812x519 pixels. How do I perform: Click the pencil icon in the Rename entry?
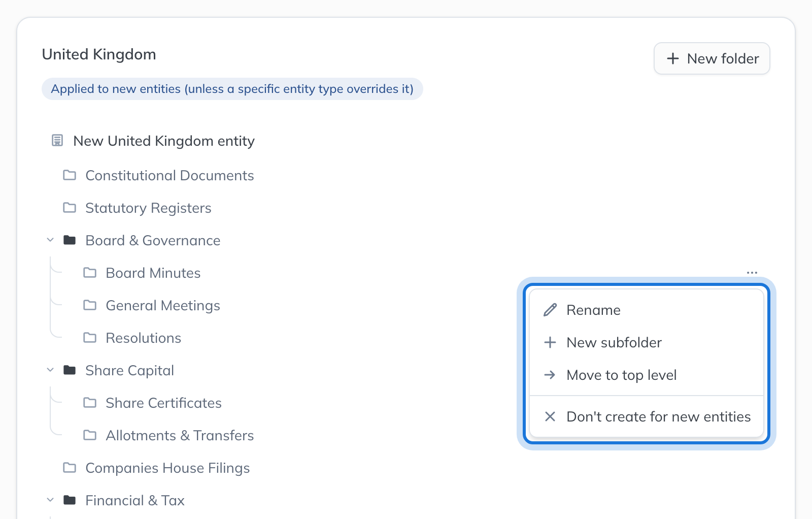[x=550, y=310]
